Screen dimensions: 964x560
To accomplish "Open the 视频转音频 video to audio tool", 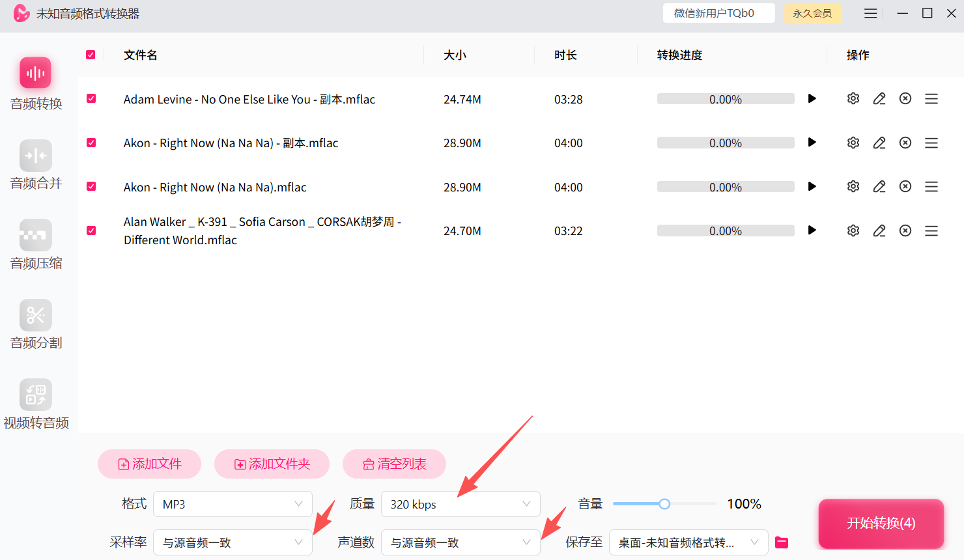I will point(36,404).
